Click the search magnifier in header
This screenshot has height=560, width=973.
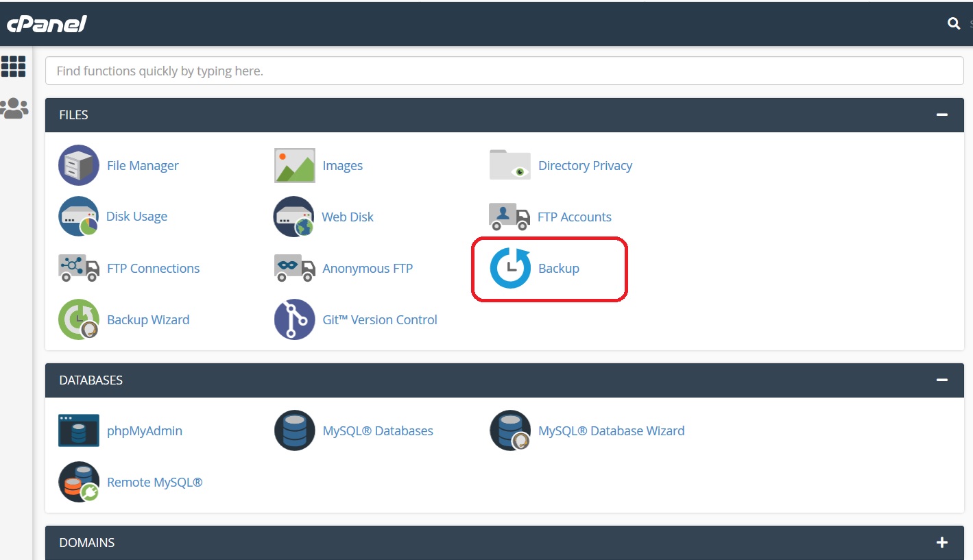[x=953, y=23]
